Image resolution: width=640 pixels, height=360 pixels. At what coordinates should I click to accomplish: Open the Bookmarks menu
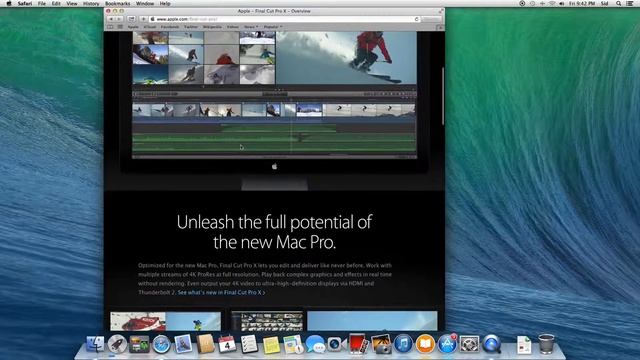[118, 3]
